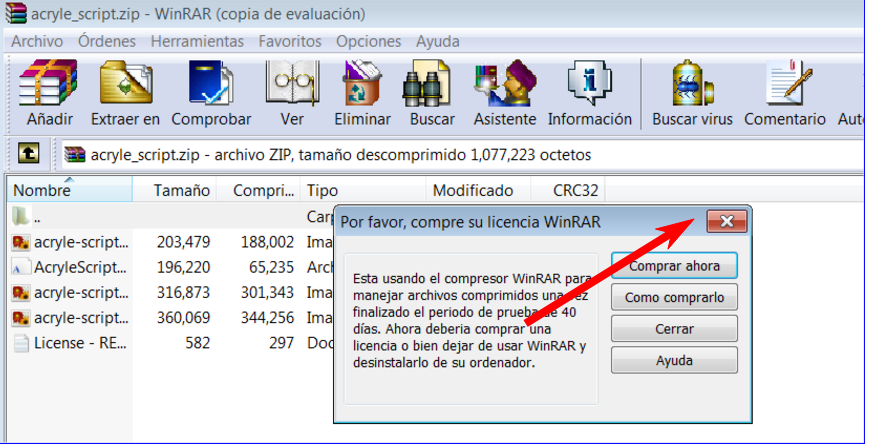Viewport: 875px width, 446px height.
Task: Open the Herramientas menu
Action: coord(197,41)
